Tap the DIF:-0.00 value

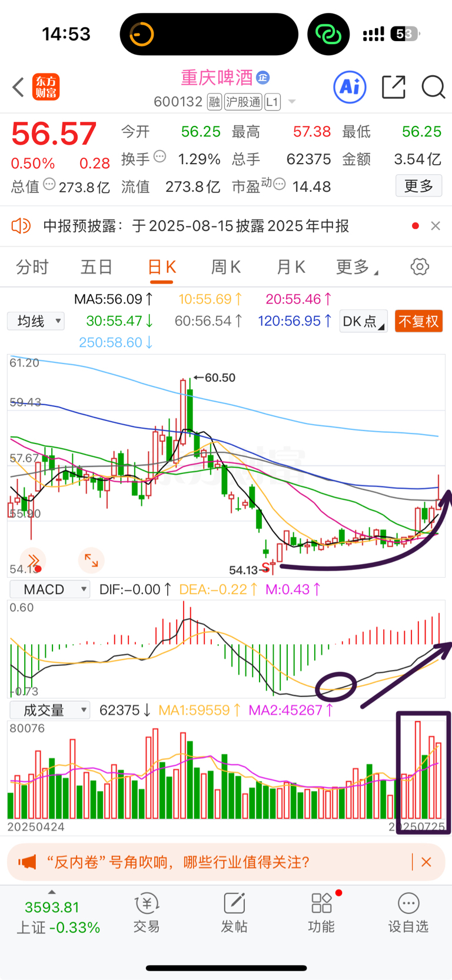[135, 589]
